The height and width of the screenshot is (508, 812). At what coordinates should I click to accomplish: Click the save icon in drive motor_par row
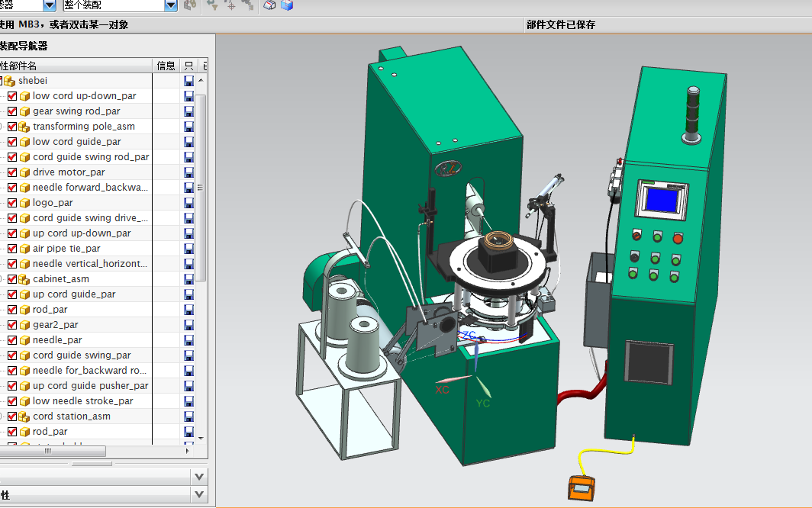188,172
